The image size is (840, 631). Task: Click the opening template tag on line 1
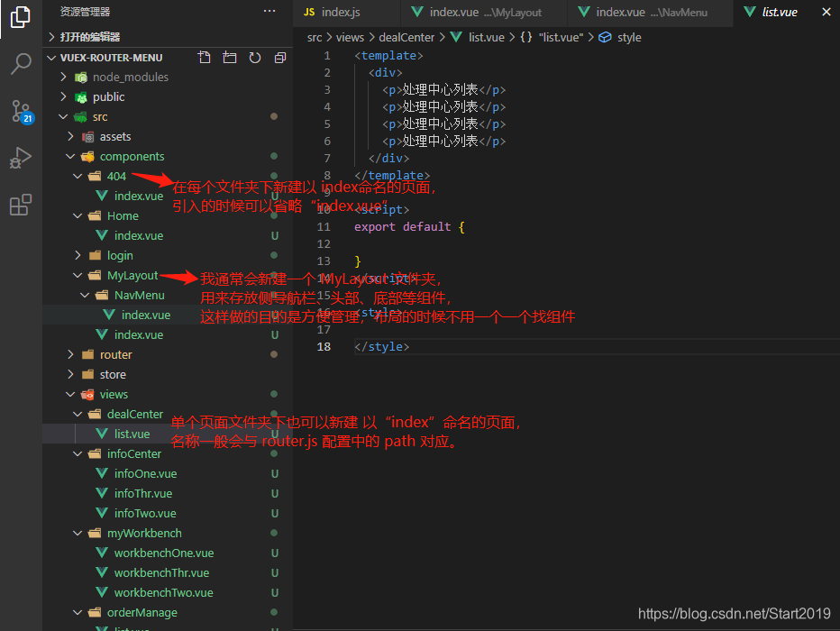point(388,56)
